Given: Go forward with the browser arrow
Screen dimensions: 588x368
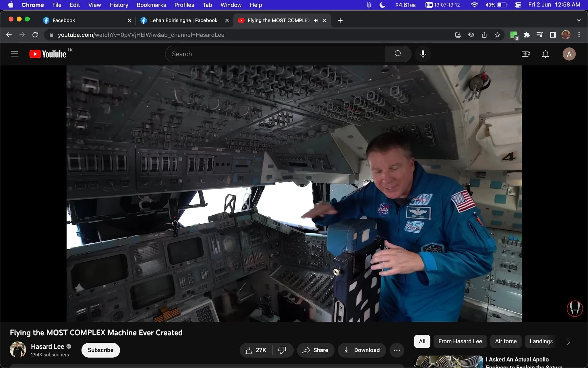Looking at the screenshot, I should coord(22,35).
